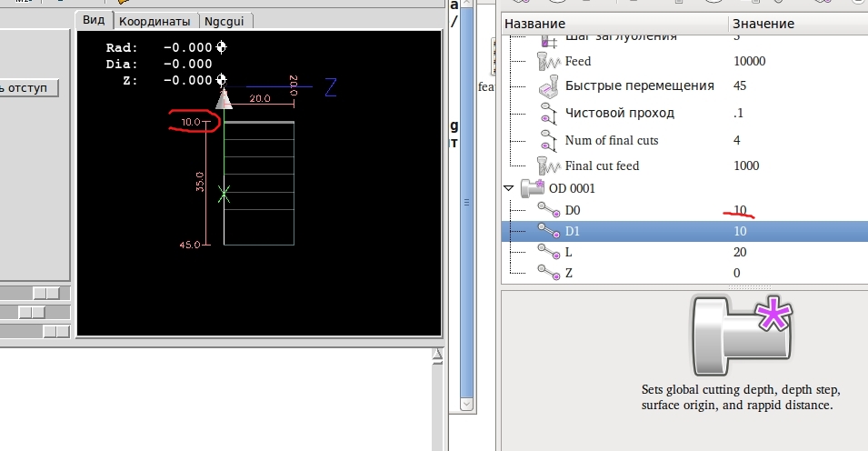Click the tool cone at the origin
This screenshot has width=868, height=451.
pos(223,99)
